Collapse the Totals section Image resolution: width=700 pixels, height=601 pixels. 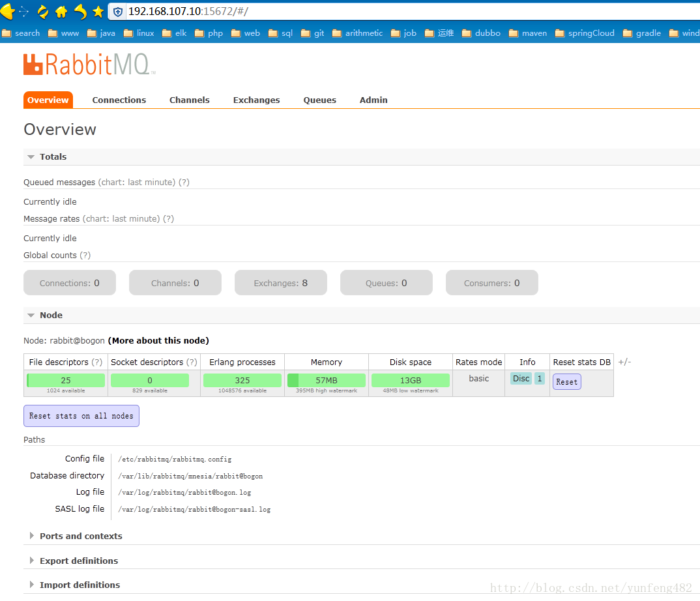point(31,156)
